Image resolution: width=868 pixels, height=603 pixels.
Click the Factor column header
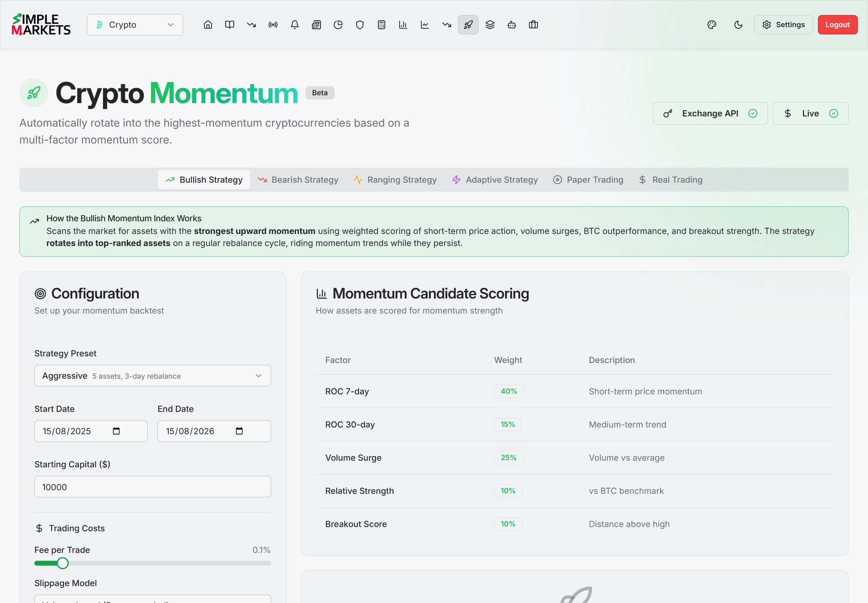pyautogui.click(x=338, y=360)
